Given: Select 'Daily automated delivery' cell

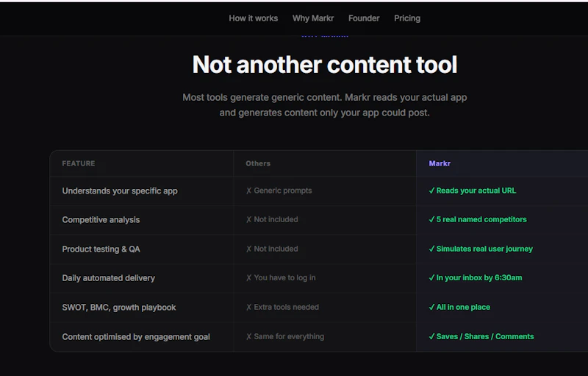Looking at the screenshot, I should pyautogui.click(x=108, y=278).
